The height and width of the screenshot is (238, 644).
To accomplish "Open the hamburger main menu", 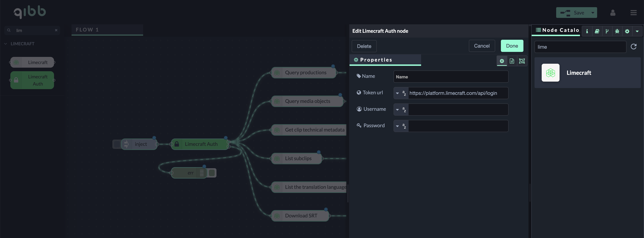I will 633,13.
